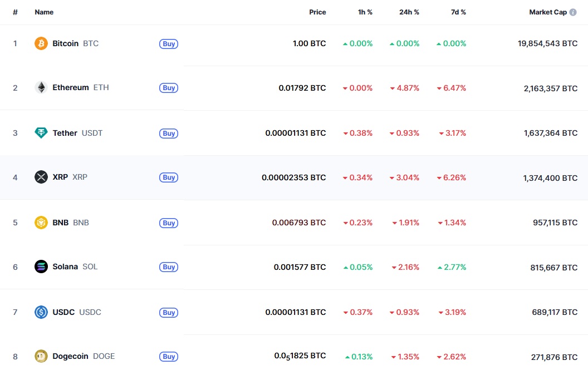Sort by the 24h % column header
588x370 pixels.
tap(409, 12)
